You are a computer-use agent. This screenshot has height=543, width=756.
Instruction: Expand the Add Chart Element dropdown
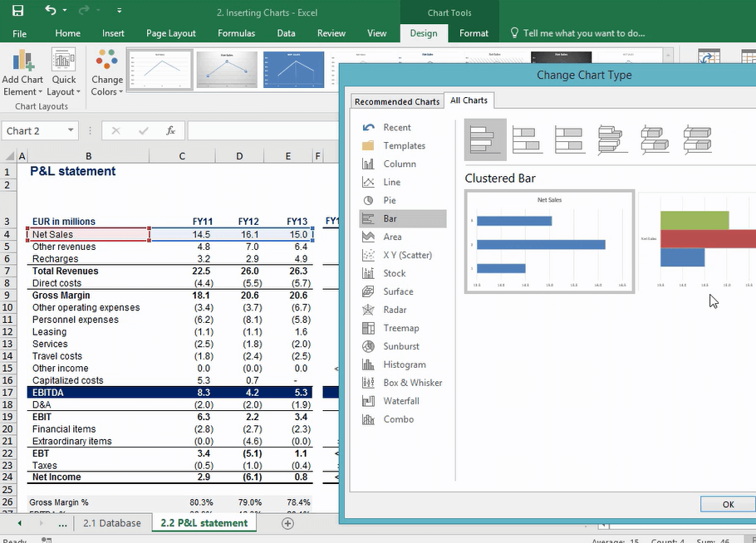22,75
